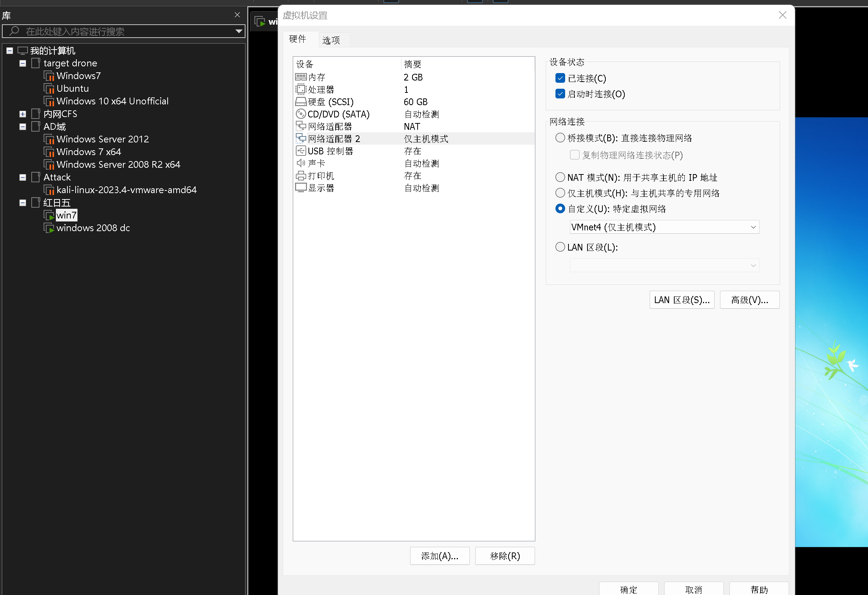Image resolution: width=868 pixels, height=595 pixels.
Task: Click the display (显示器) monitor icon
Action: (301, 188)
